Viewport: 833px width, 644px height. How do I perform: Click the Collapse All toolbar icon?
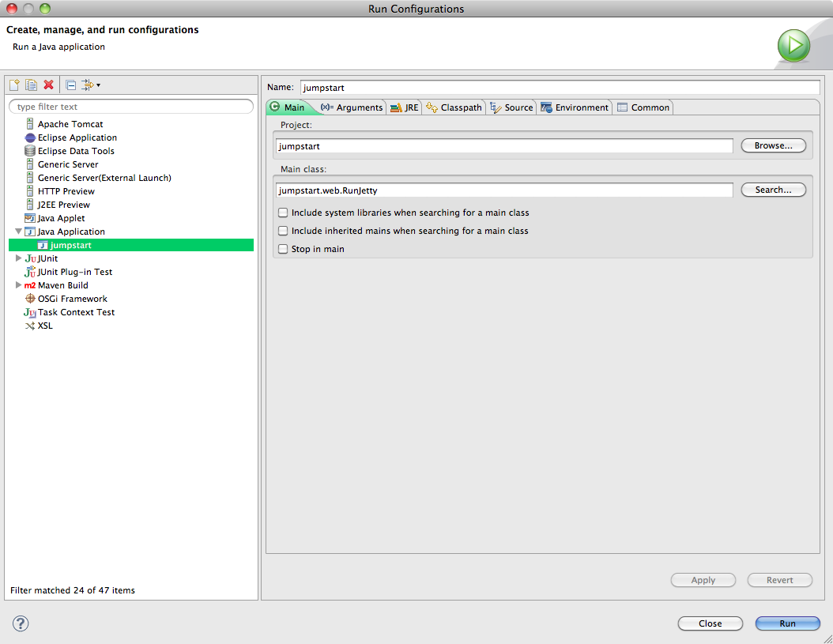click(x=70, y=85)
